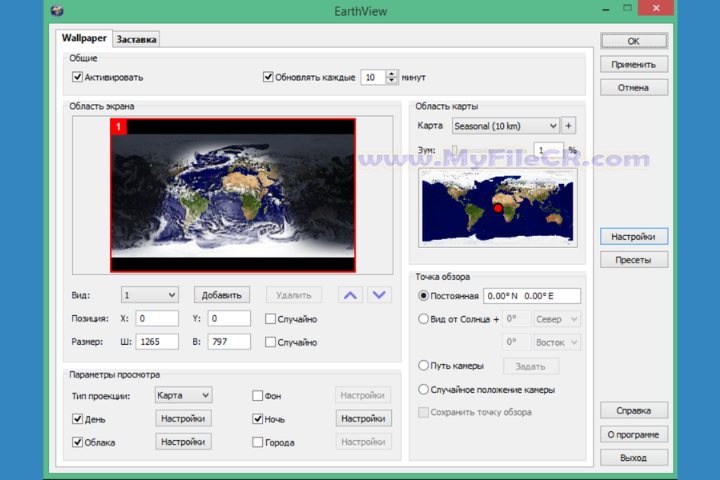Open Настройки for День
Viewport: 720px width, 480px height.
183,418
